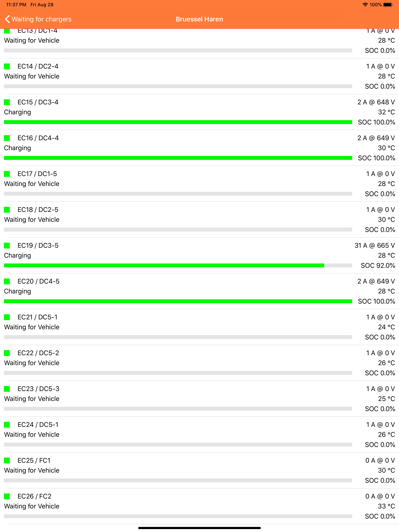
Task: Tap the back chevron in the navigation bar
Action: [7, 19]
